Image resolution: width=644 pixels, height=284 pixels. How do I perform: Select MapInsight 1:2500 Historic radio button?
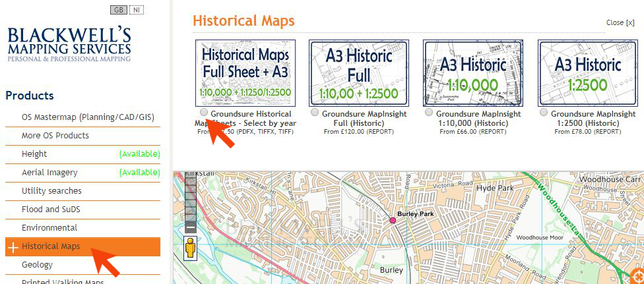[543, 113]
